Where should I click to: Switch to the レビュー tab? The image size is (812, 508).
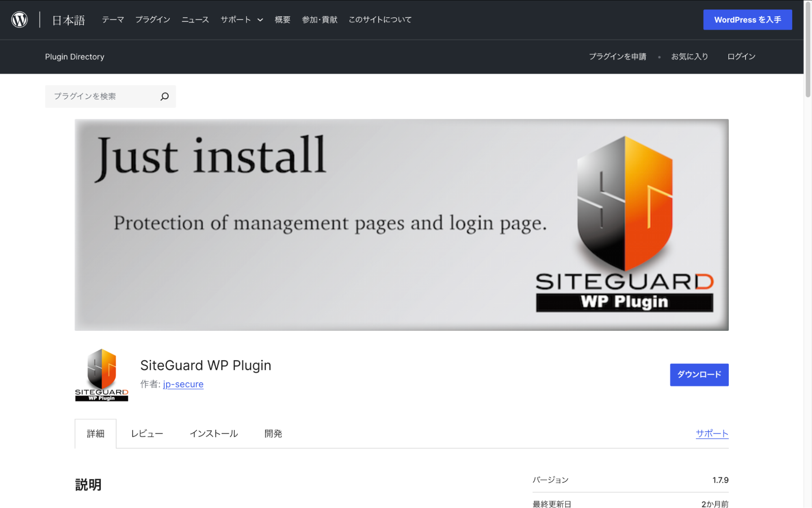[x=147, y=433]
